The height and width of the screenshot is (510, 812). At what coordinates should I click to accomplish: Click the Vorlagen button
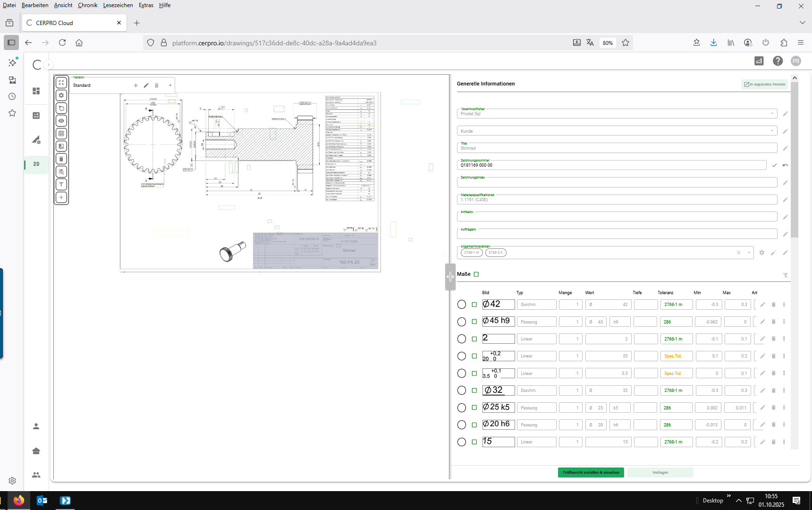[x=660, y=472]
